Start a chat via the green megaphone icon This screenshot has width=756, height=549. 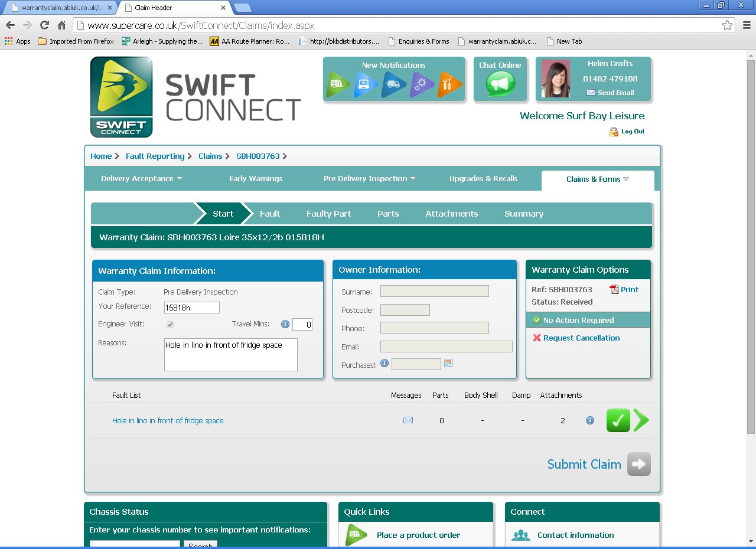coord(500,84)
